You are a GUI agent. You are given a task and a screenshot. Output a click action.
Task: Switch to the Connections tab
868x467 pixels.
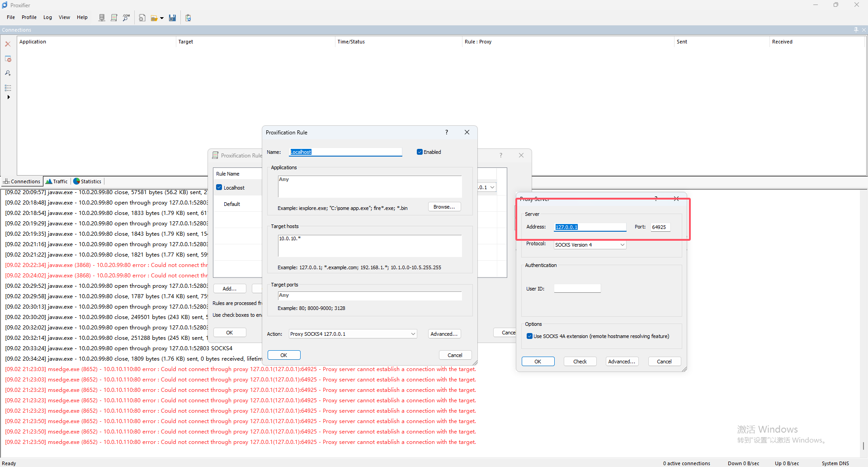22,181
